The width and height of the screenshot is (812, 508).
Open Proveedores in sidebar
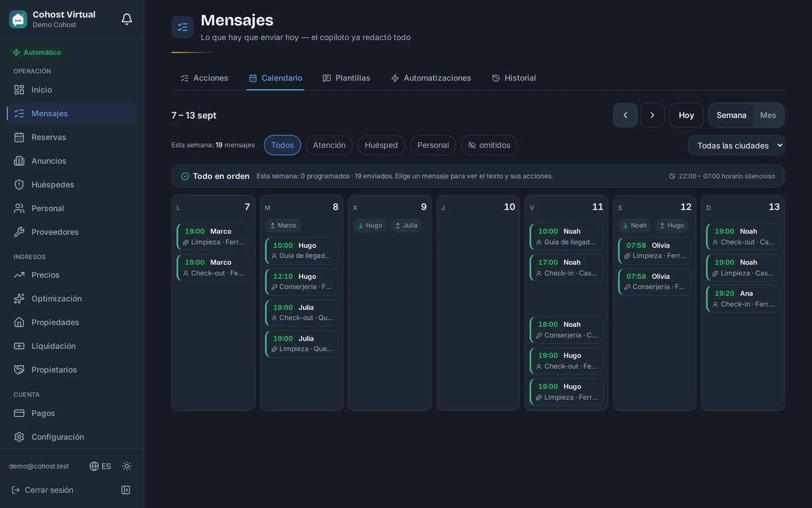tap(72, 232)
